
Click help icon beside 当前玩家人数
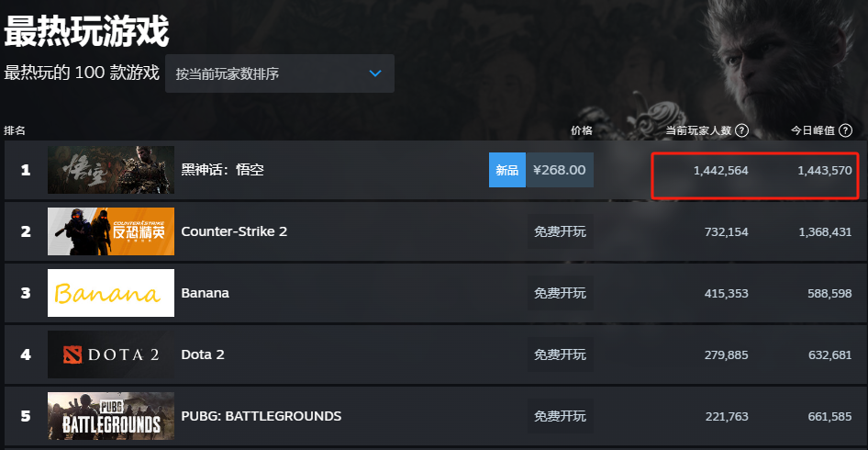[741, 130]
